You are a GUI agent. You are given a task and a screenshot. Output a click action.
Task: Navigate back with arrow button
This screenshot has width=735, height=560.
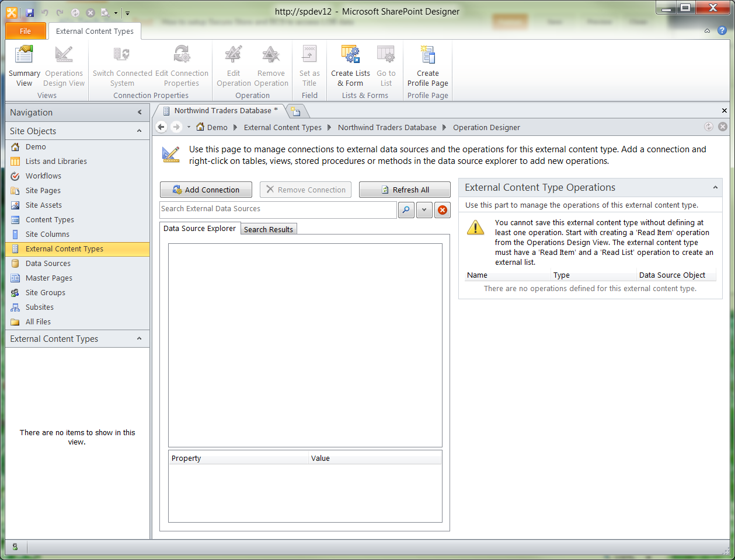162,127
